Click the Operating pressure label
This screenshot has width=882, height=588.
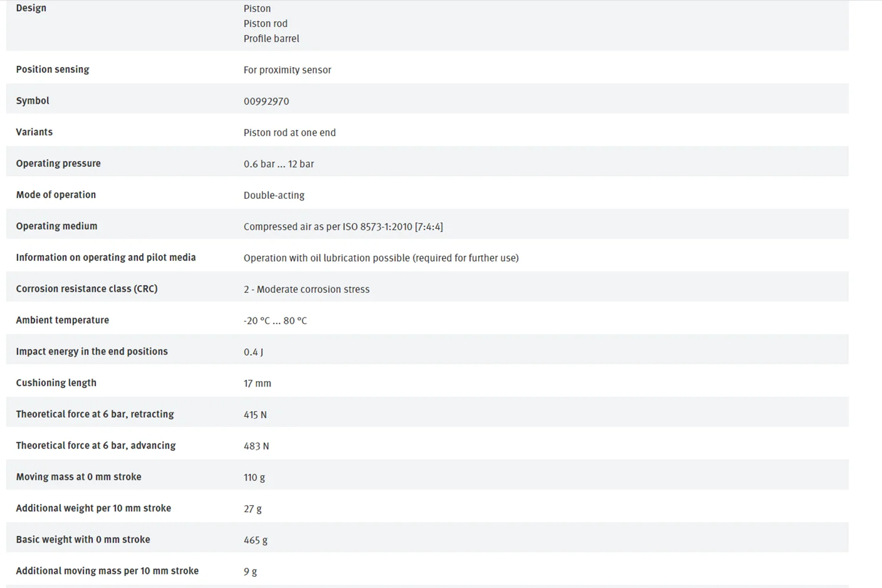[x=58, y=163]
